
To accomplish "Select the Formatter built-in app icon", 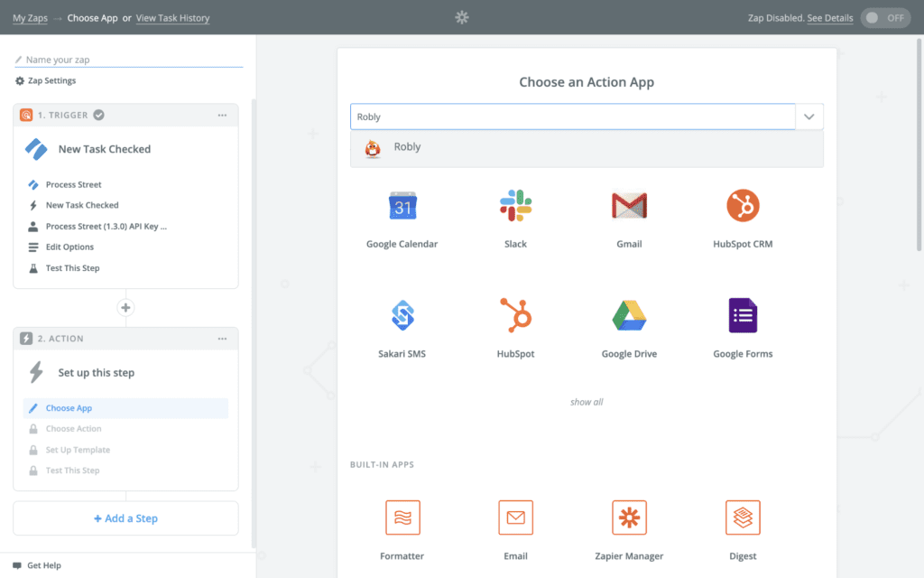I will click(402, 517).
